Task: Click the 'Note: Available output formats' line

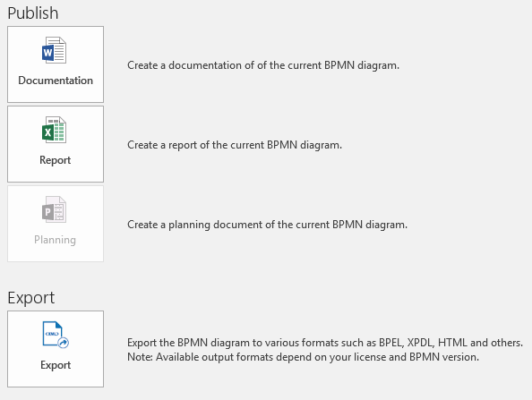Action: (x=303, y=357)
